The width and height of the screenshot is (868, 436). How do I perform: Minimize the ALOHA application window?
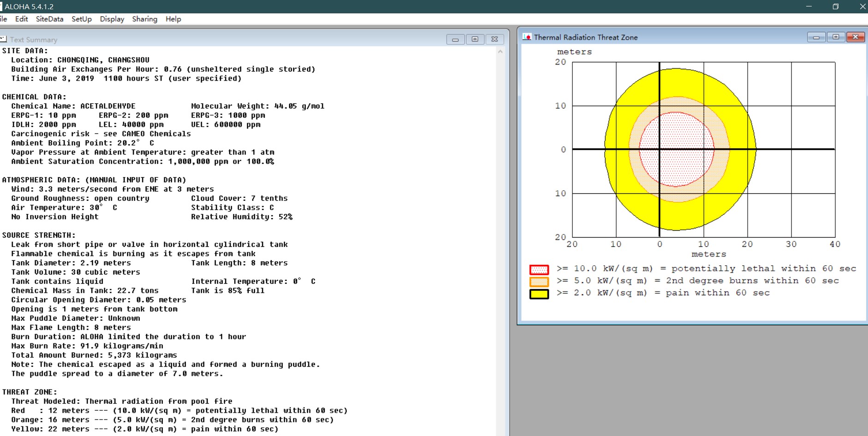pyautogui.click(x=809, y=6)
